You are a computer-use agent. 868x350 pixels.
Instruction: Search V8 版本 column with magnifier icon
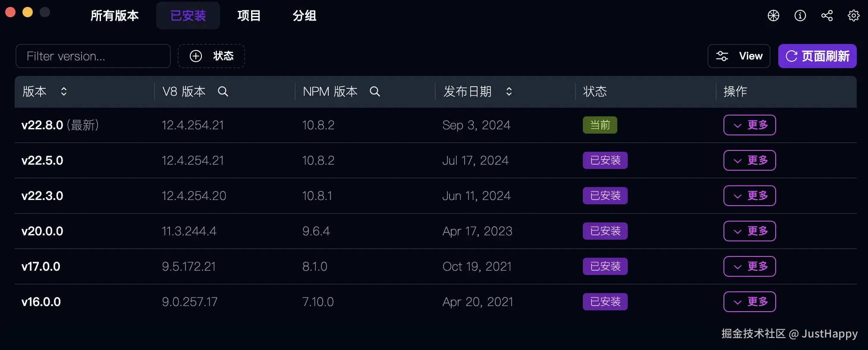pos(223,91)
